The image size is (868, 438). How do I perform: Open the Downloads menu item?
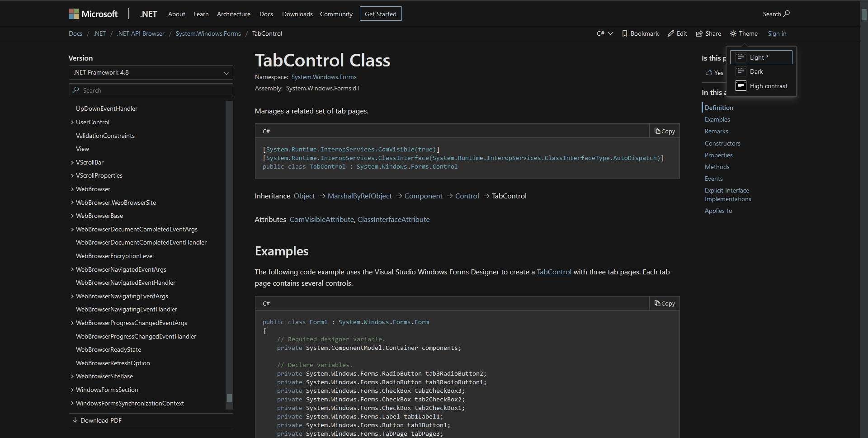tap(297, 14)
